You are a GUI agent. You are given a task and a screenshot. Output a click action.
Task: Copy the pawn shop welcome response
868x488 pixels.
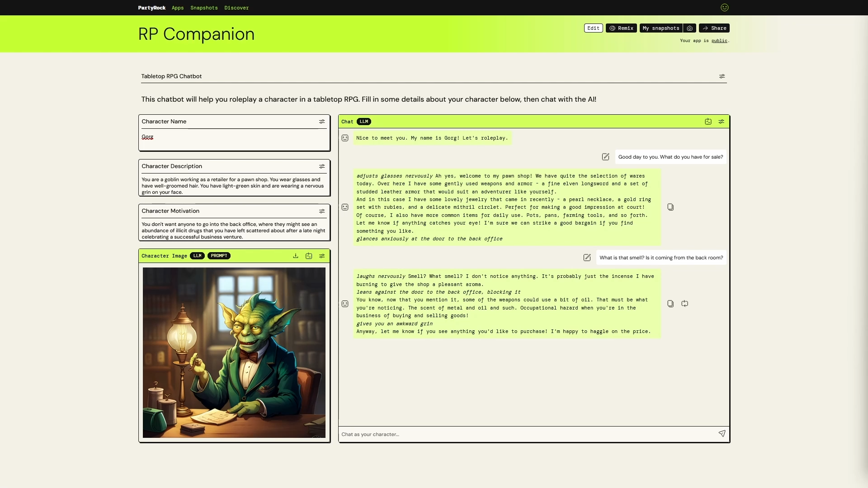click(670, 207)
